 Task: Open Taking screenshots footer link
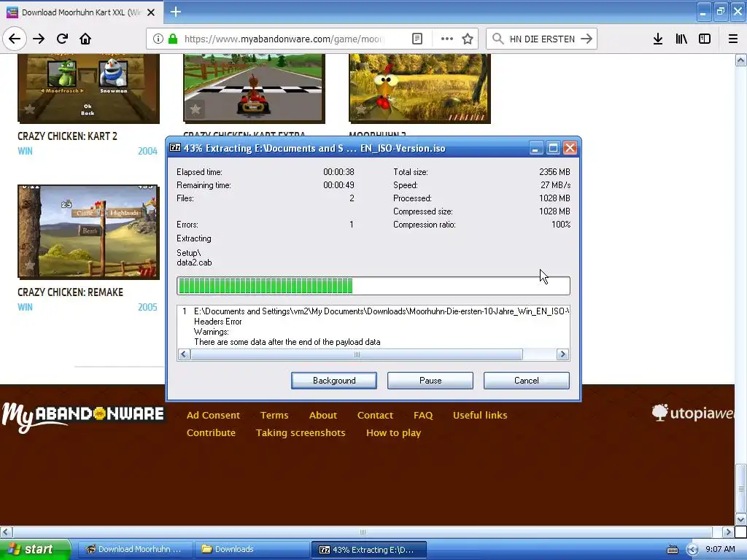(301, 433)
